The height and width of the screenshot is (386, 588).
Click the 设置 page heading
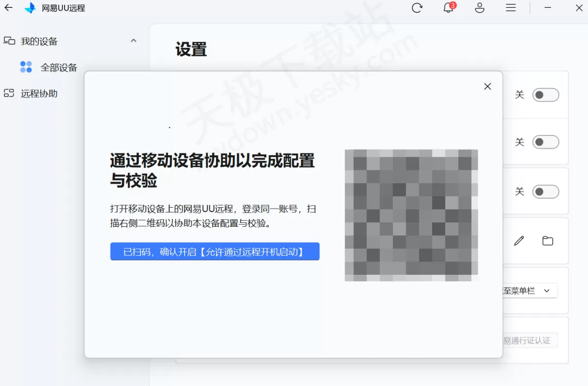[x=191, y=49]
